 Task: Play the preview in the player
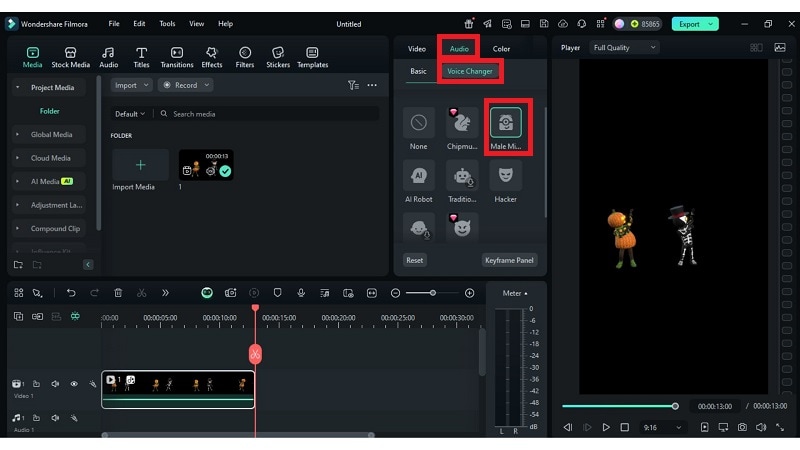tap(606, 427)
